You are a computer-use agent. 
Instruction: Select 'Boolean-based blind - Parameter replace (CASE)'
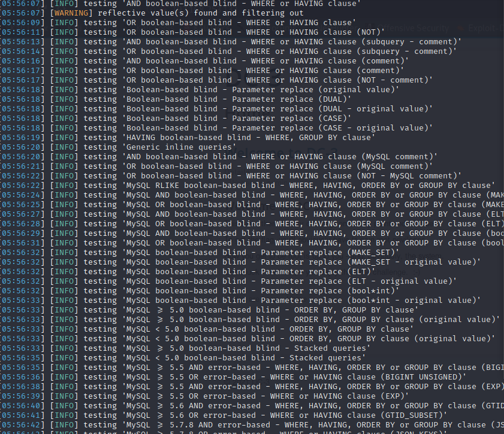[x=238, y=119]
